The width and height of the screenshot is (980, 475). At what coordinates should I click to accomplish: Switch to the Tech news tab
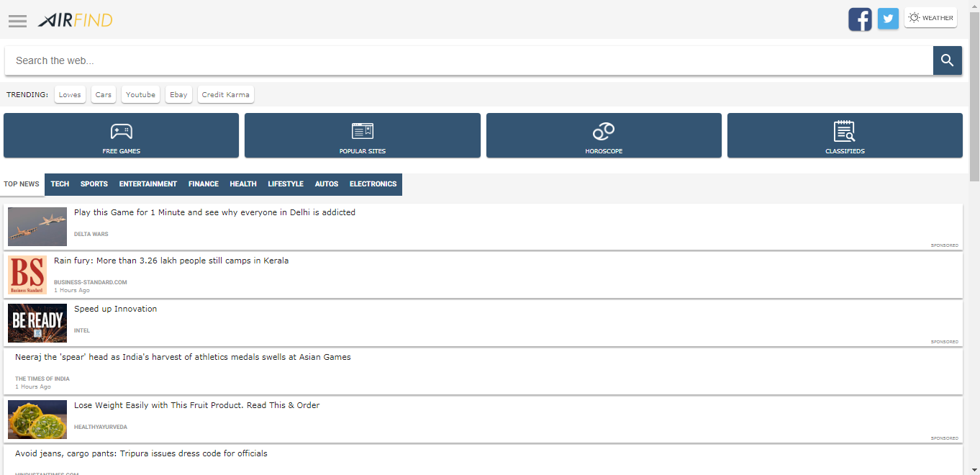click(60, 184)
